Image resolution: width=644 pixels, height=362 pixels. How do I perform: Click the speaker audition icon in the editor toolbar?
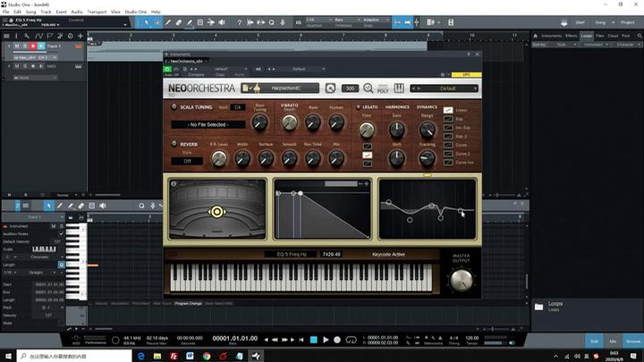click(103, 206)
